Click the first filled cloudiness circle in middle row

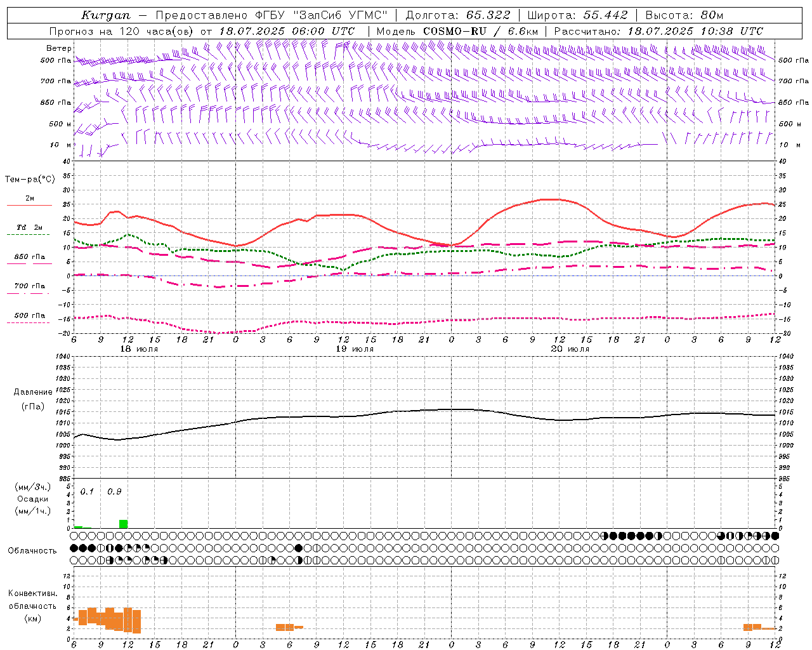tap(74, 548)
